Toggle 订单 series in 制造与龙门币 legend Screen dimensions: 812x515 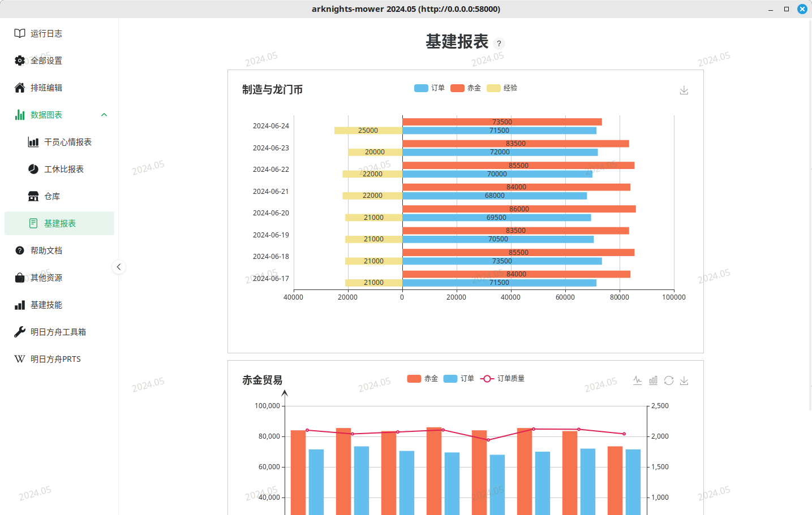pos(429,88)
